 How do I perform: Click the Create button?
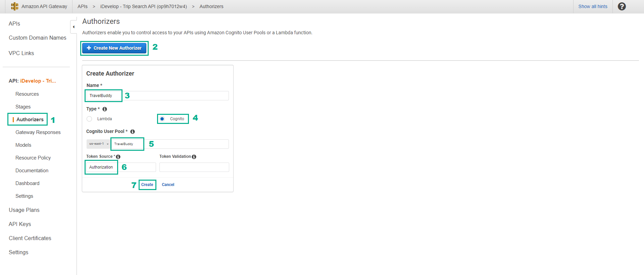(x=147, y=185)
